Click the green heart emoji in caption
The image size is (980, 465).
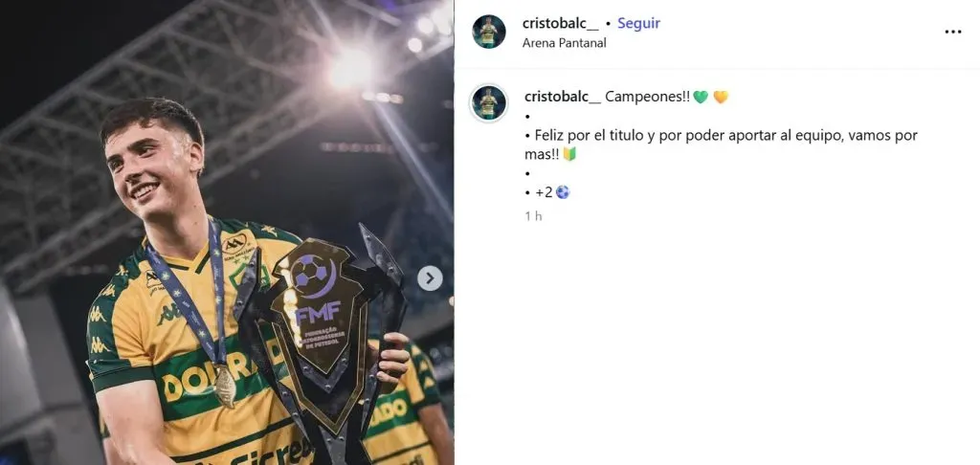[701, 97]
